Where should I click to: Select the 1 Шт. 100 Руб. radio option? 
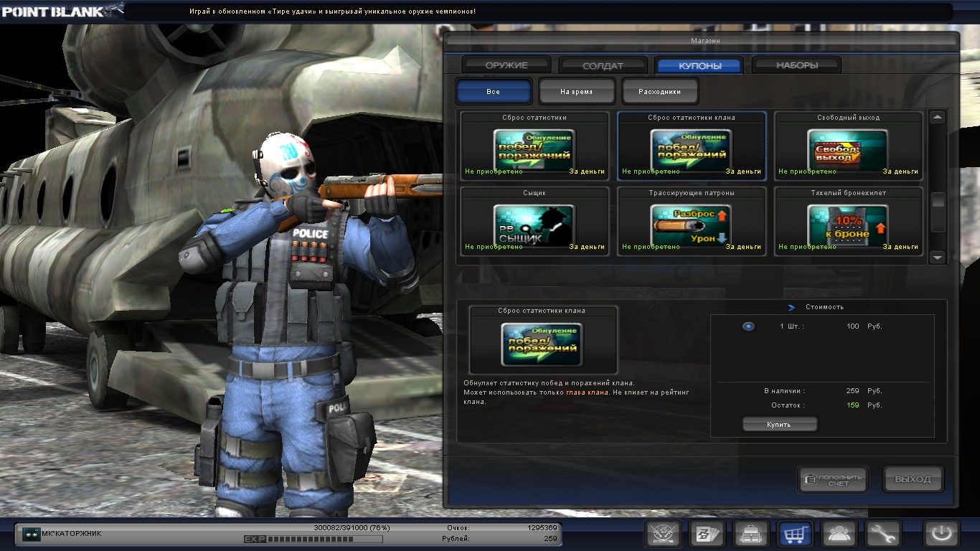pyautogui.click(x=748, y=326)
